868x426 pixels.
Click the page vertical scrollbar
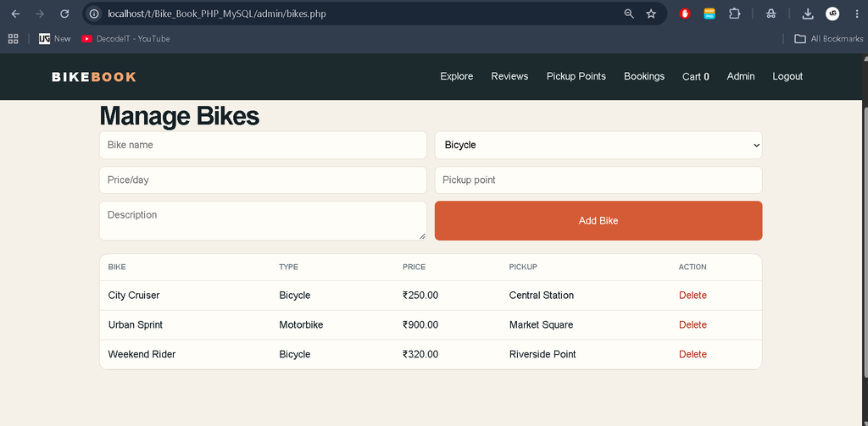[865, 241]
